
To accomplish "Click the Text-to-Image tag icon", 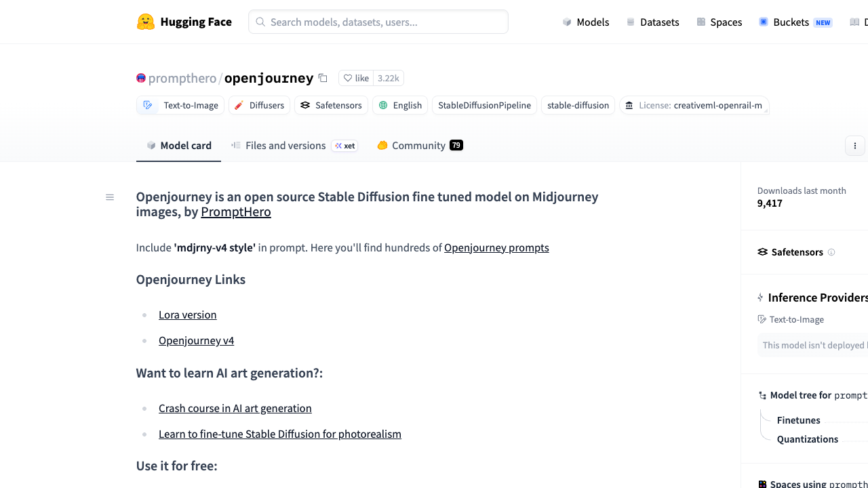I will [148, 105].
